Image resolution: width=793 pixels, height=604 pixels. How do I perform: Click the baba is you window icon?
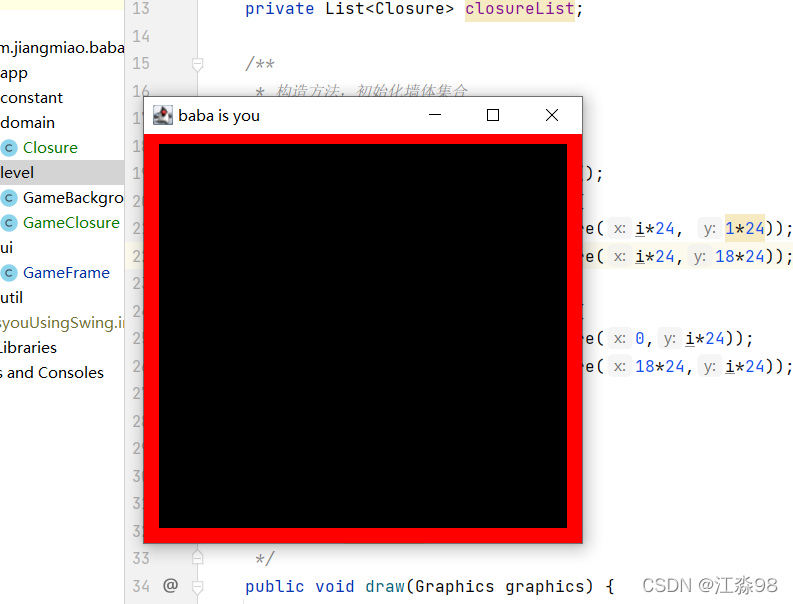click(x=163, y=115)
